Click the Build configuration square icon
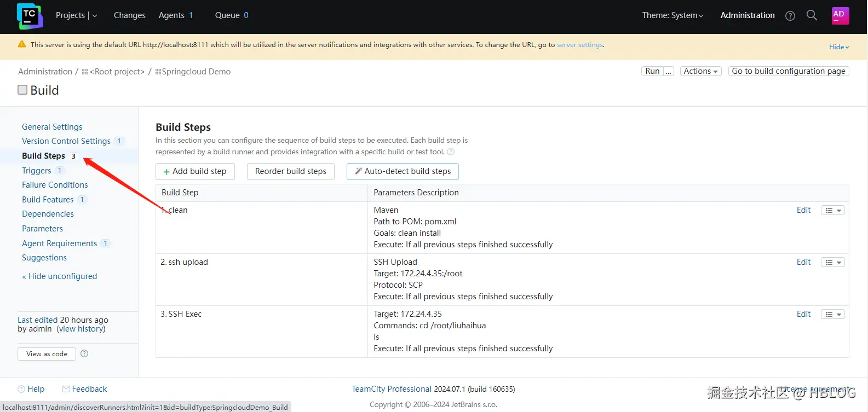868x412 pixels. [22, 90]
